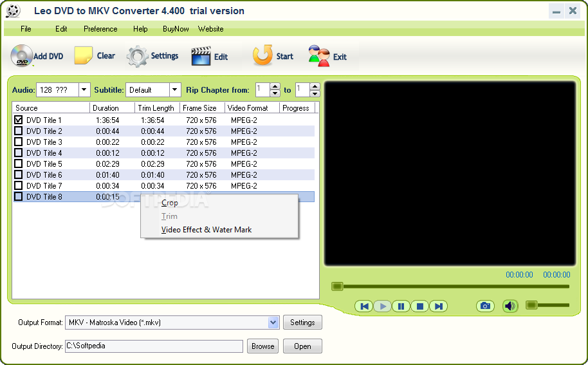Minimize the converter window
Viewport: 588px width, 365px height.
coord(556,11)
